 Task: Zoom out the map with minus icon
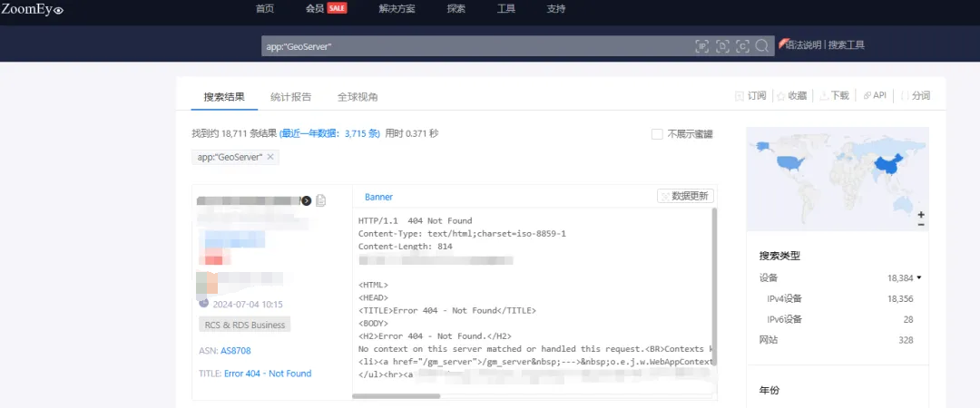pyautogui.click(x=921, y=224)
